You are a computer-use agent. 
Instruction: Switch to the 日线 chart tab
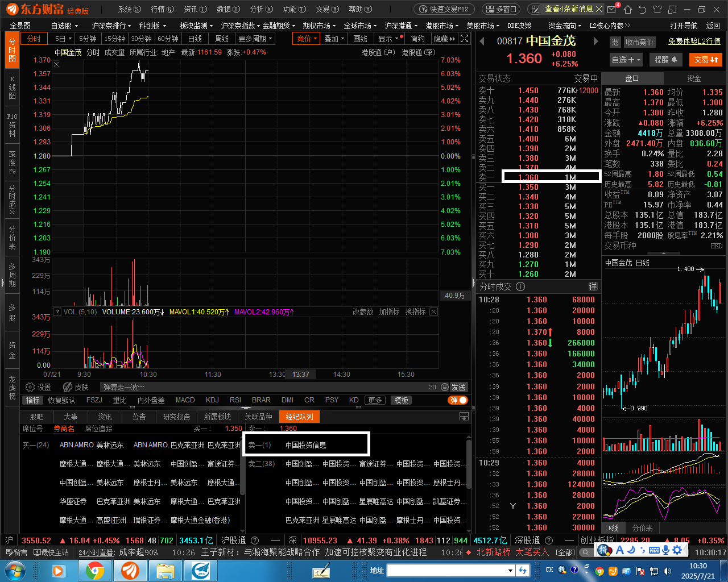[195, 39]
